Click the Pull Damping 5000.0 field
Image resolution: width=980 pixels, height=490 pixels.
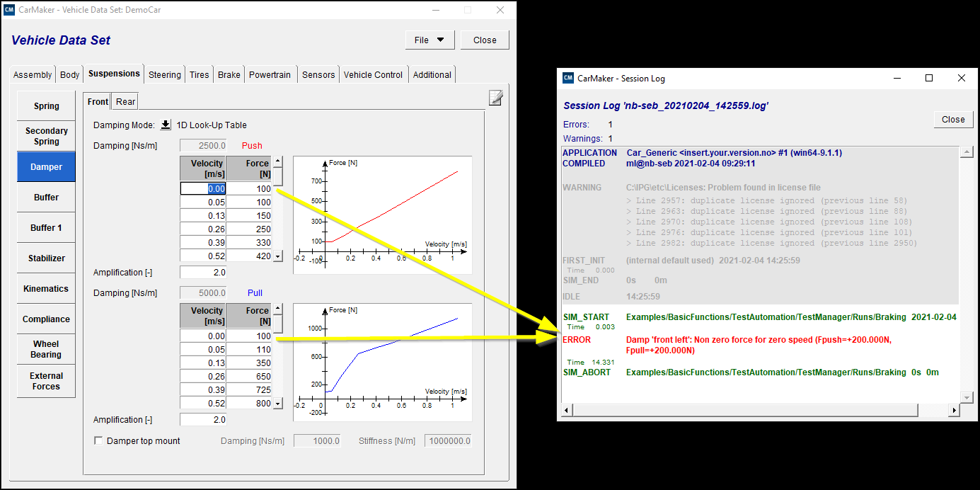[203, 293]
